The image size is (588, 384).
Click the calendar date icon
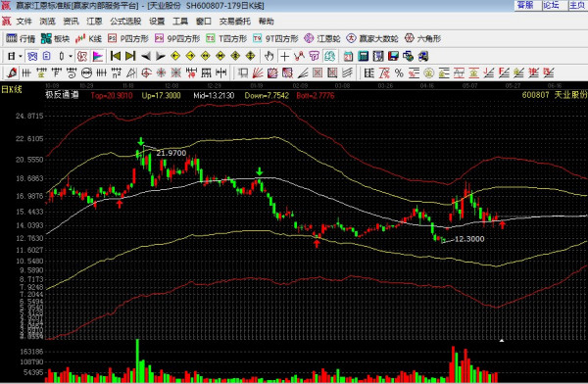point(348,56)
